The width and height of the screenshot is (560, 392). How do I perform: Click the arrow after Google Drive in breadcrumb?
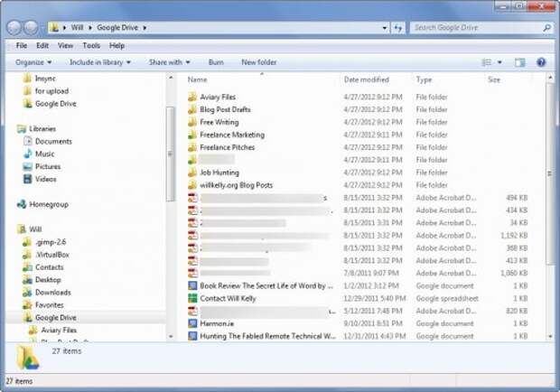pos(145,28)
